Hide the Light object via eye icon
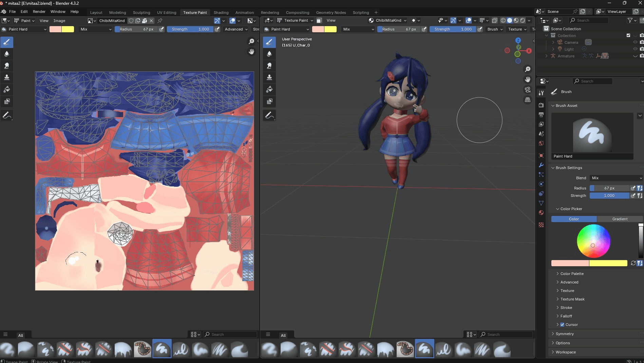Image resolution: width=644 pixels, height=363 pixels. (635, 49)
